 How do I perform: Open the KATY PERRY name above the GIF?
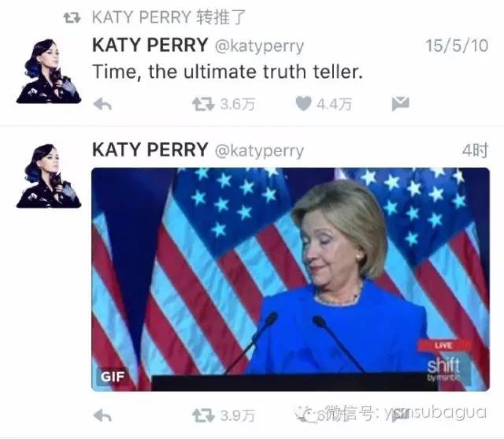pyautogui.click(x=150, y=150)
